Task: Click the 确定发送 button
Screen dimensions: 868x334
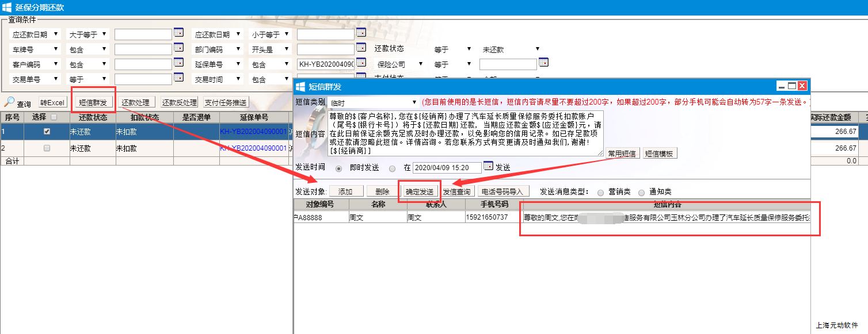Action: coord(420,191)
